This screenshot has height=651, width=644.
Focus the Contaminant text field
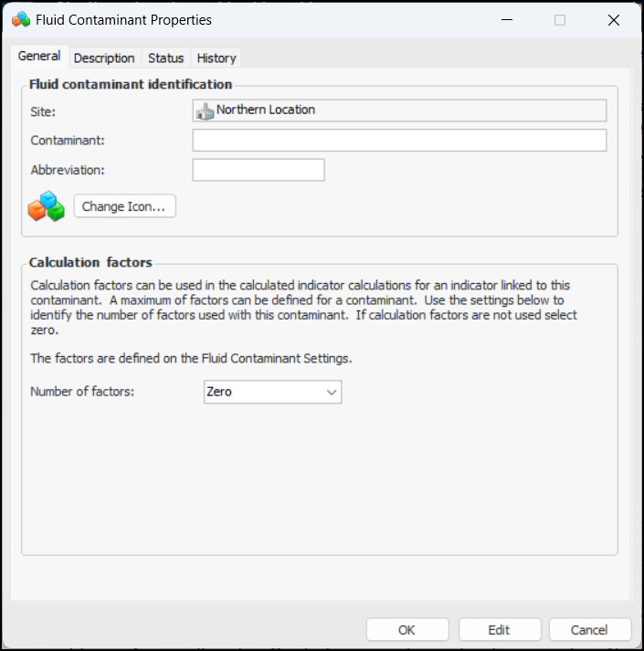399,140
